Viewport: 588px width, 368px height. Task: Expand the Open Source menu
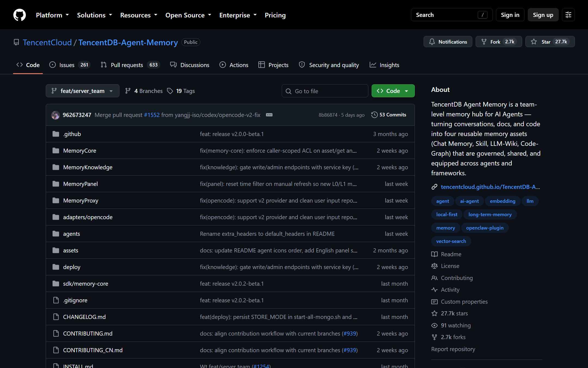tap(188, 15)
